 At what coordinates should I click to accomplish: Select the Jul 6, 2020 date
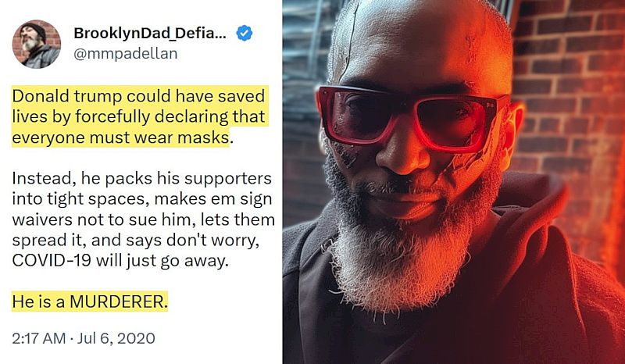click(x=116, y=338)
